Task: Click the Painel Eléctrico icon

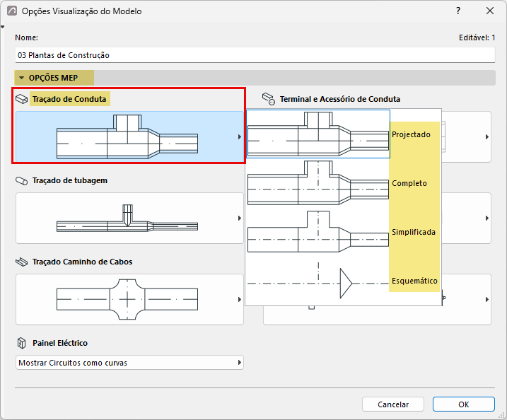Action: tap(21, 343)
